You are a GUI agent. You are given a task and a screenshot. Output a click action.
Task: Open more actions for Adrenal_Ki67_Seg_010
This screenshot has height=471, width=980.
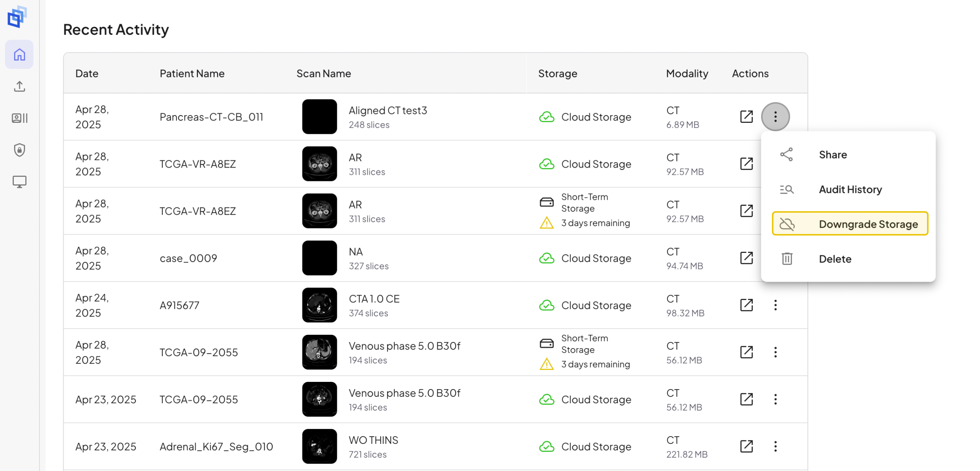click(x=775, y=446)
